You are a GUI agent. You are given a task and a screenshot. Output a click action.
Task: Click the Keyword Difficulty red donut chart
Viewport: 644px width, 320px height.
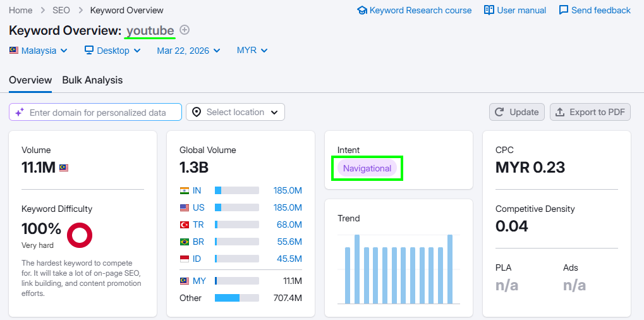(x=80, y=235)
